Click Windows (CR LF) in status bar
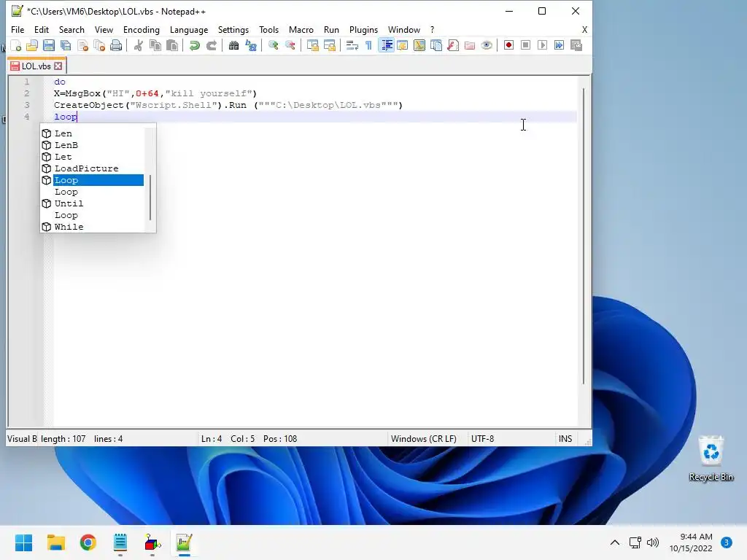The height and width of the screenshot is (560, 747). pos(424,438)
